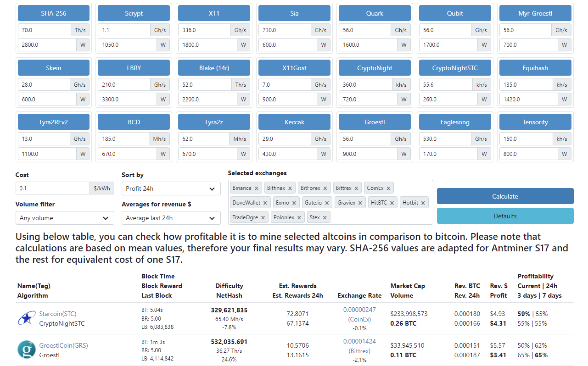Screen dimensions: 588x366
Task: Edit SHA-256 hashrate field 70.0
Action: [45, 30]
